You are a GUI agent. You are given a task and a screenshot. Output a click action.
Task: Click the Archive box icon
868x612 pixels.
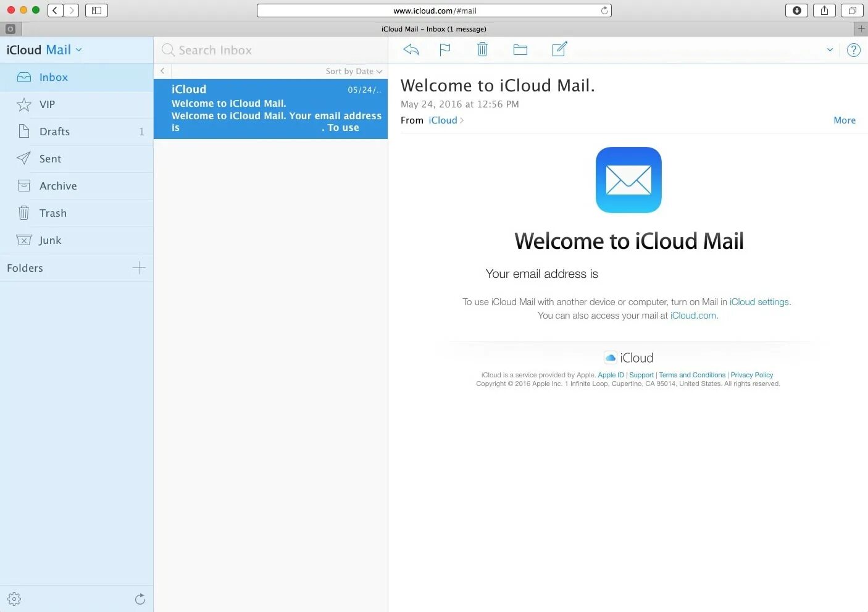24,185
